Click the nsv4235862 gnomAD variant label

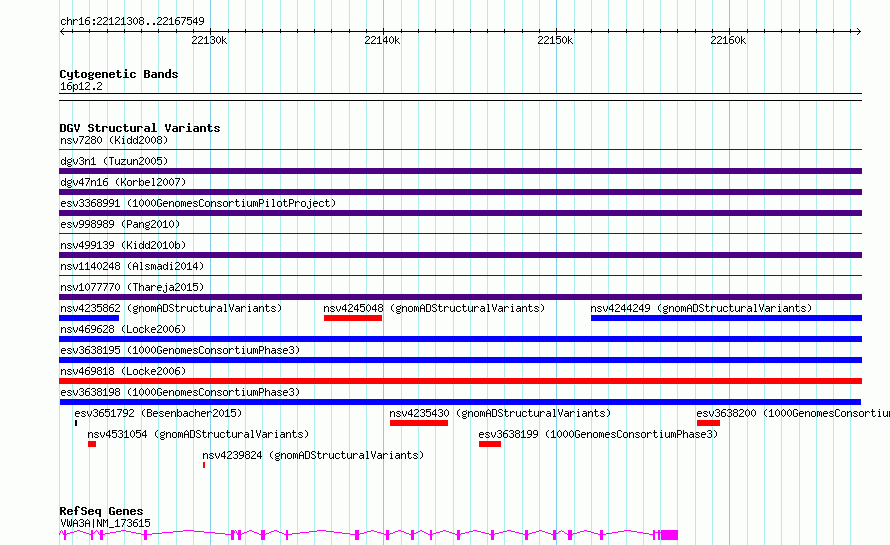(171, 308)
